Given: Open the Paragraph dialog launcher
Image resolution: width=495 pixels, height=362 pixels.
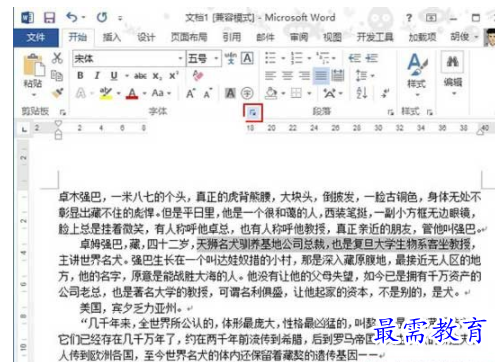Looking at the screenshot, I should point(391,112).
